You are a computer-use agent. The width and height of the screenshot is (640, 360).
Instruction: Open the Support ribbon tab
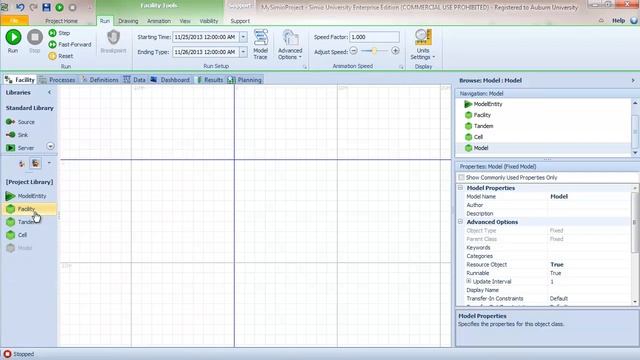pyautogui.click(x=240, y=20)
